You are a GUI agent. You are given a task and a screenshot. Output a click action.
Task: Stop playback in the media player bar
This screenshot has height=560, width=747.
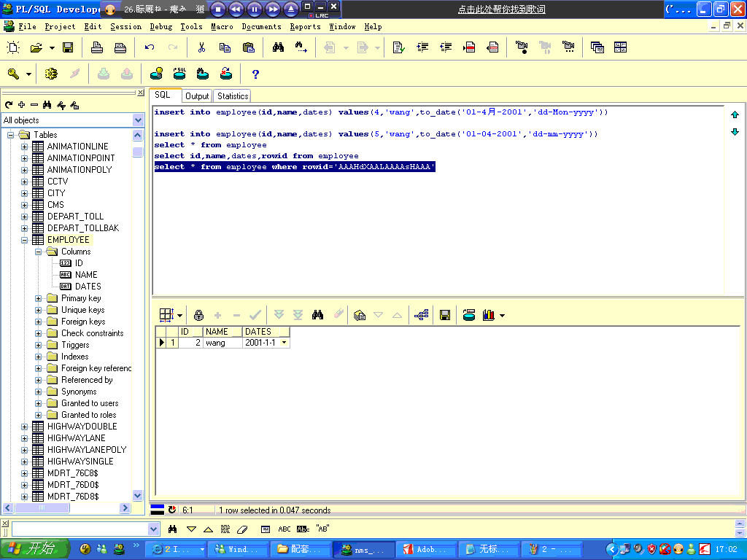coord(217,9)
